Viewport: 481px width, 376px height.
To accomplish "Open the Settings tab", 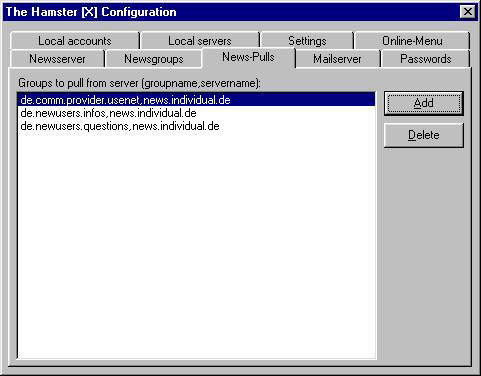I will pyautogui.click(x=307, y=41).
